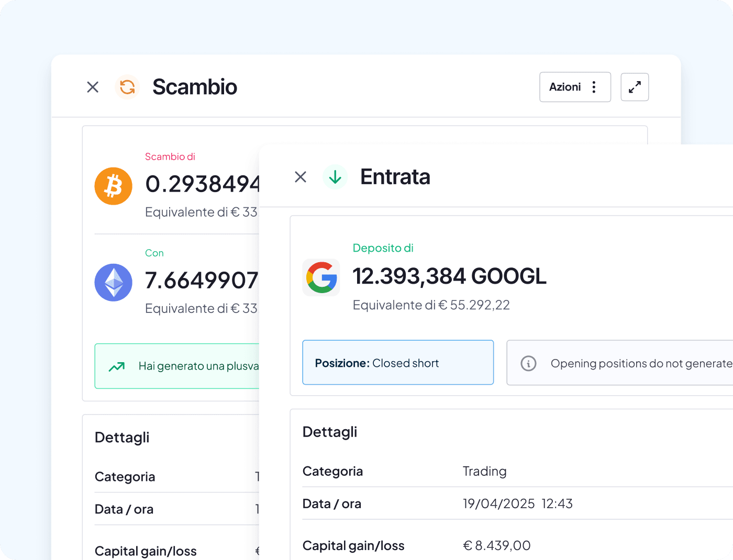Image resolution: width=733 pixels, height=560 pixels.
Task: Open the Azioni menu
Action: tap(575, 87)
